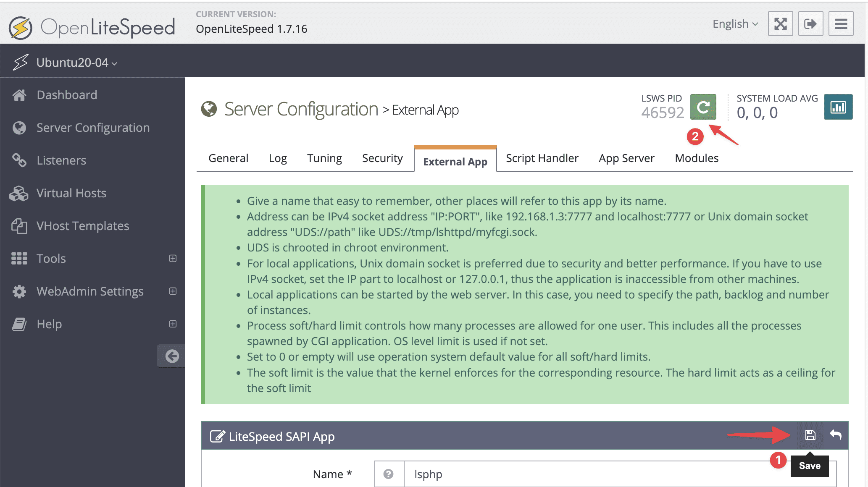Open Listeners from the sidebar

pos(61,160)
